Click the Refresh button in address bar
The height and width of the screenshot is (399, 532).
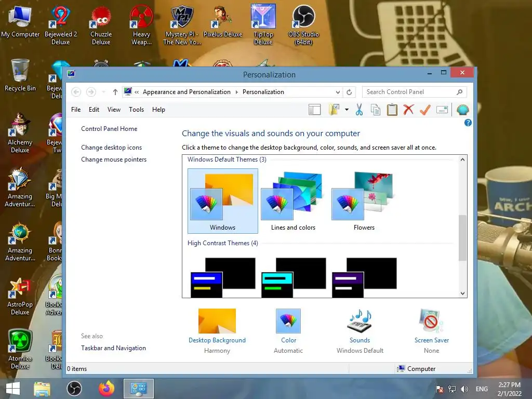pyautogui.click(x=349, y=92)
